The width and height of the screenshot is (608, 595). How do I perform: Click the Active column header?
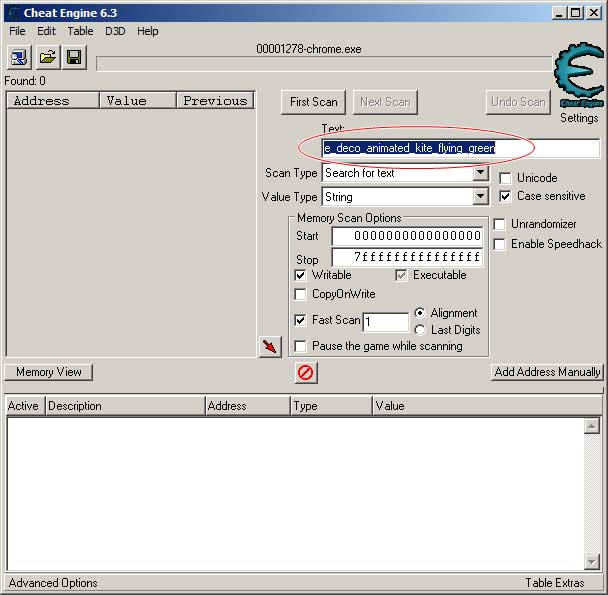coord(26,406)
